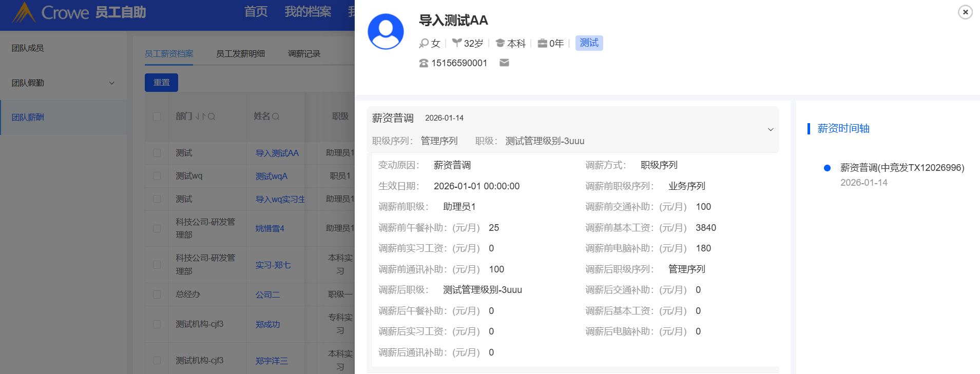Viewport: 980px width, 374px height.
Task: Go to 团队成员 in the sidebar
Action: [x=28, y=48]
